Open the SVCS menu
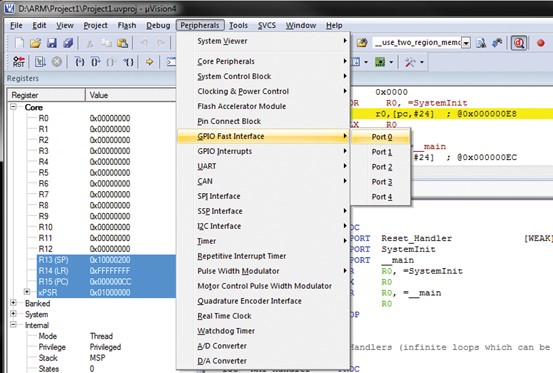The image size is (553, 373). [x=267, y=25]
